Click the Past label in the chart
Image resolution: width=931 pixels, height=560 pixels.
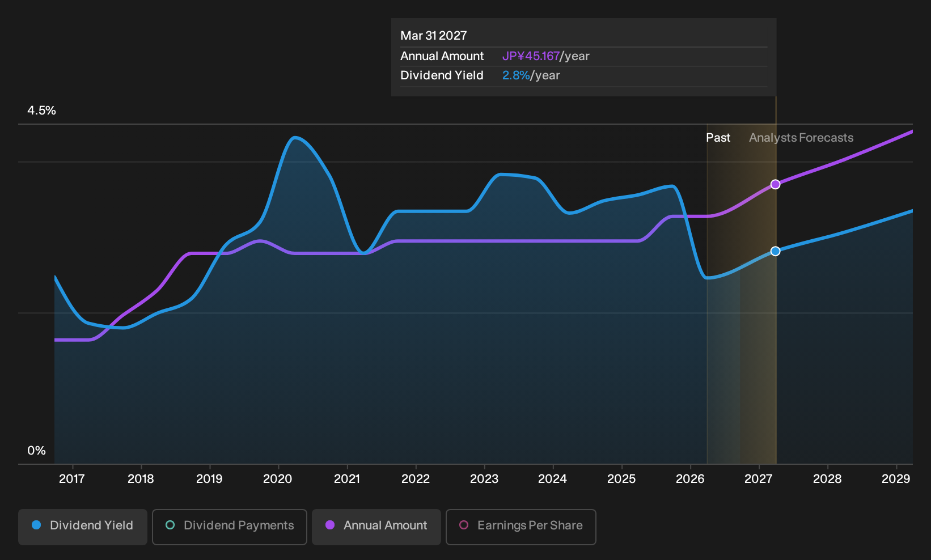[718, 138]
